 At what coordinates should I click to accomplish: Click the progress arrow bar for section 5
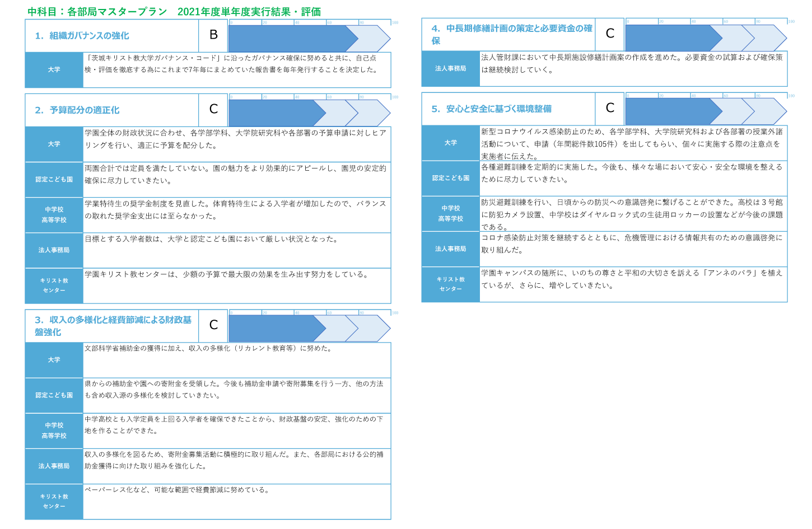click(706, 111)
